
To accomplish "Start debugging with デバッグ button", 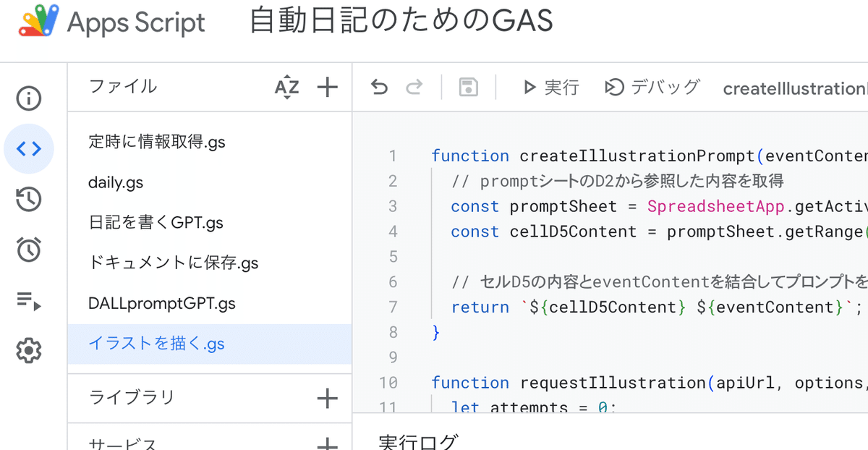I will [x=652, y=88].
